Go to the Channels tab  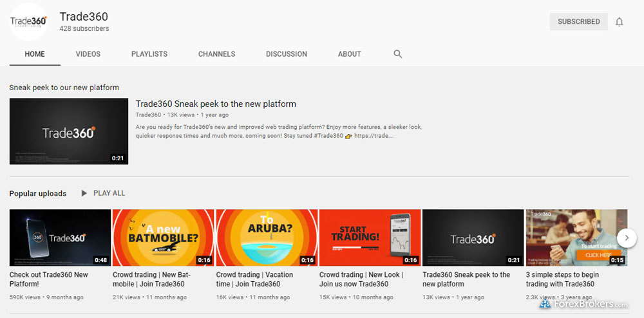(x=217, y=54)
